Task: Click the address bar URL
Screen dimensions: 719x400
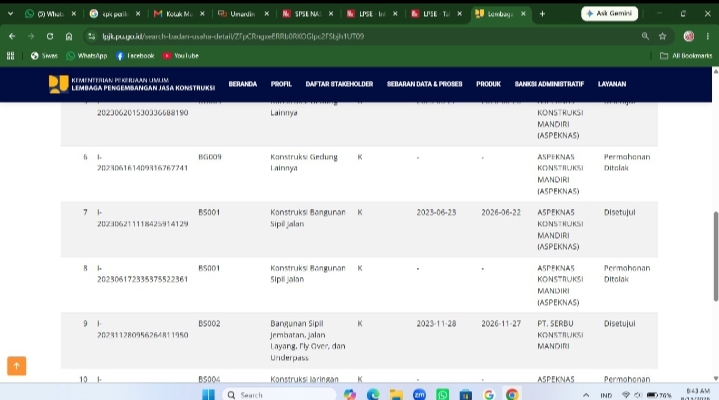Action: tap(233, 36)
